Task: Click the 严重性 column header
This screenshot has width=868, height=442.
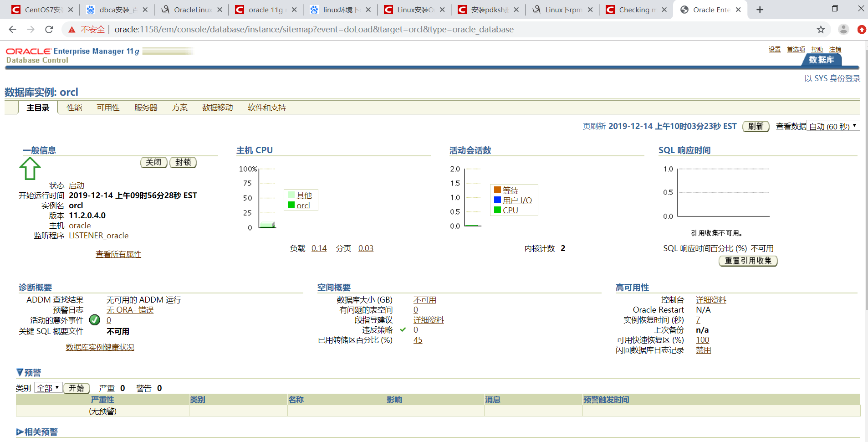Action: click(102, 400)
